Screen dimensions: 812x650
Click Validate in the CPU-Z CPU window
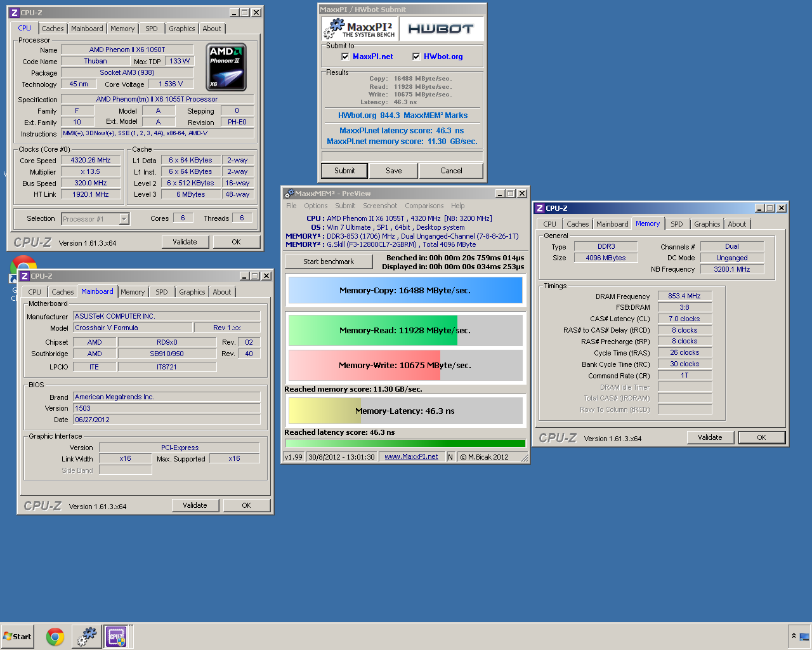185,242
